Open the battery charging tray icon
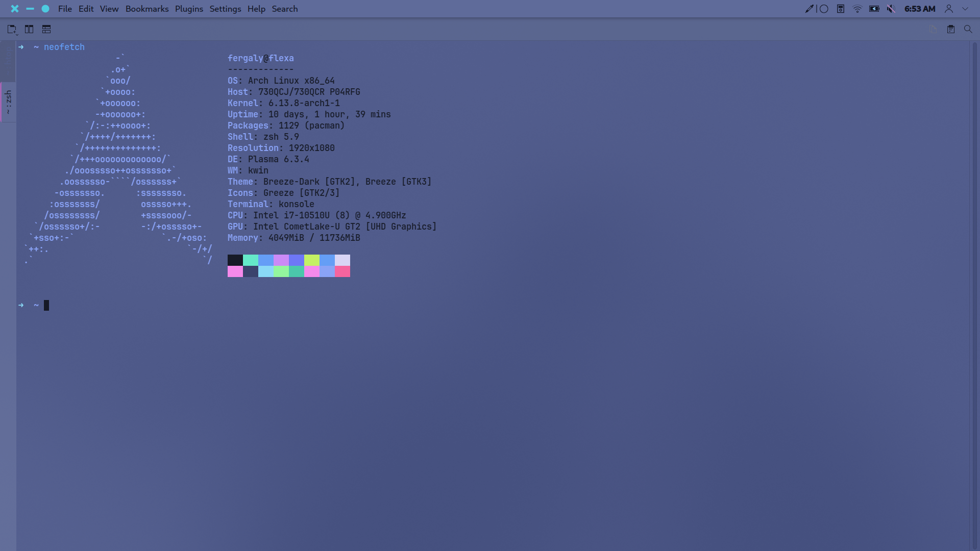Viewport: 980px width, 551px height. [x=874, y=9]
